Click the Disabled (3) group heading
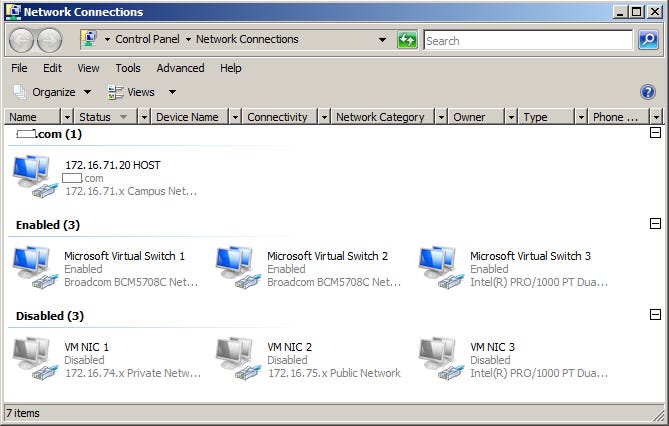 tap(50, 316)
